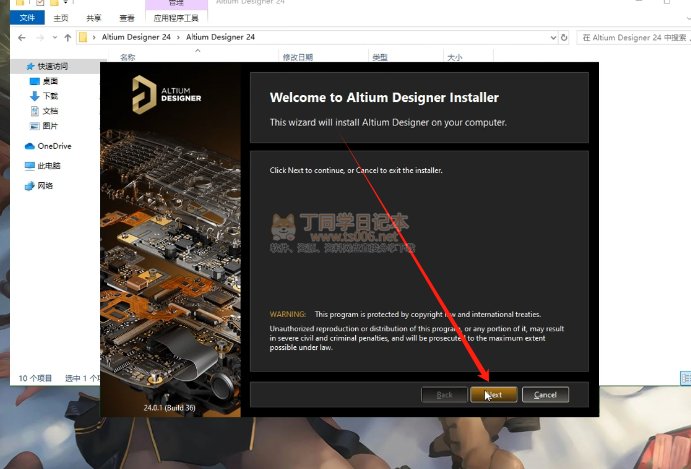This screenshot has width=691, height=469.
Task: Click the details view icon in status bar
Action: pos(686,378)
